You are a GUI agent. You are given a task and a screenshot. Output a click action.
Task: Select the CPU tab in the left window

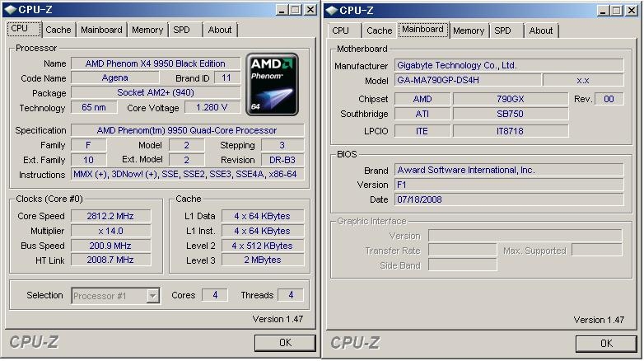[24, 29]
